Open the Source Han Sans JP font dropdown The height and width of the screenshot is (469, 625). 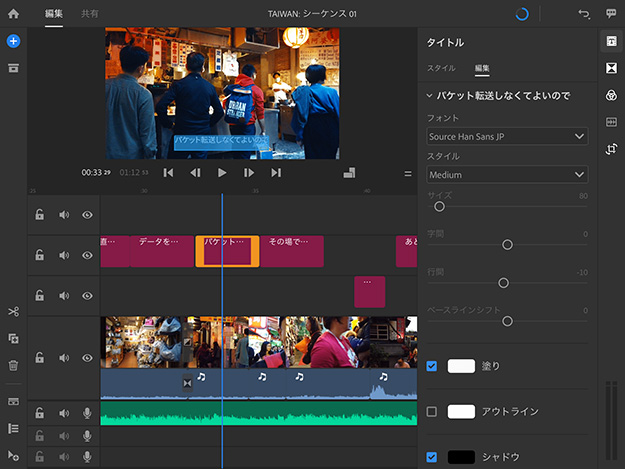coord(507,136)
